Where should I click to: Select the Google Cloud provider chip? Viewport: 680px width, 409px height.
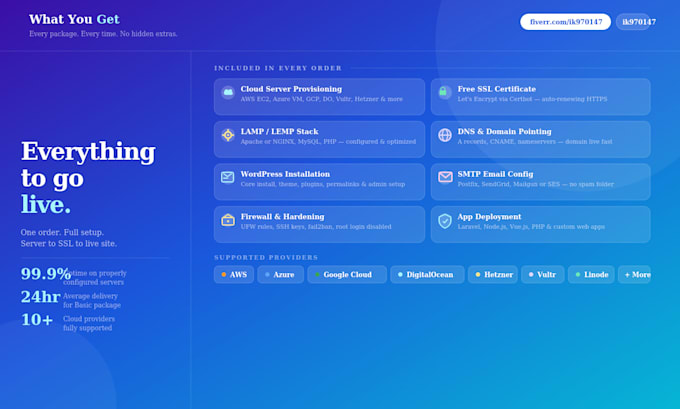347,275
